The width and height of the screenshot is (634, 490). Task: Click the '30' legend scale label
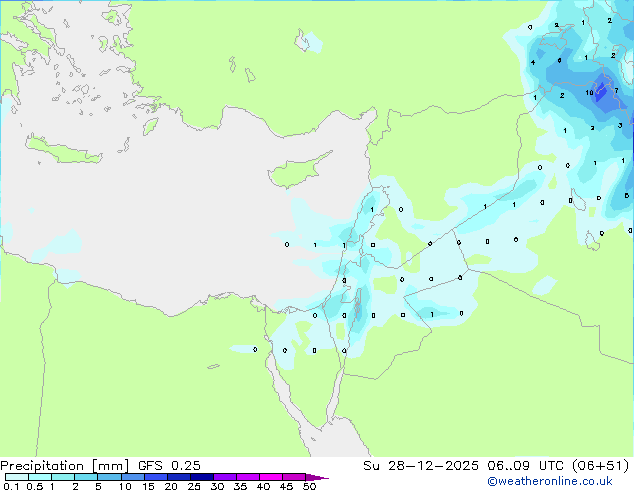click(217, 486)
